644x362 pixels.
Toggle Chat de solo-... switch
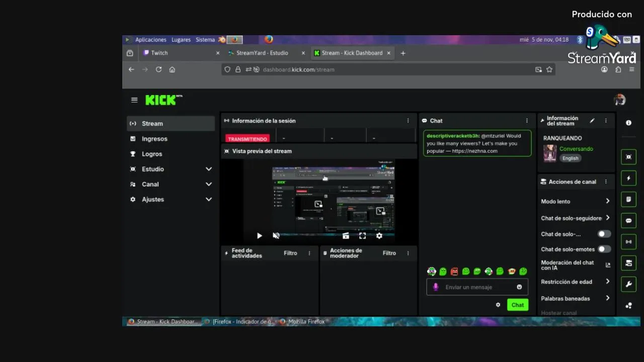(x=604, y=234)
